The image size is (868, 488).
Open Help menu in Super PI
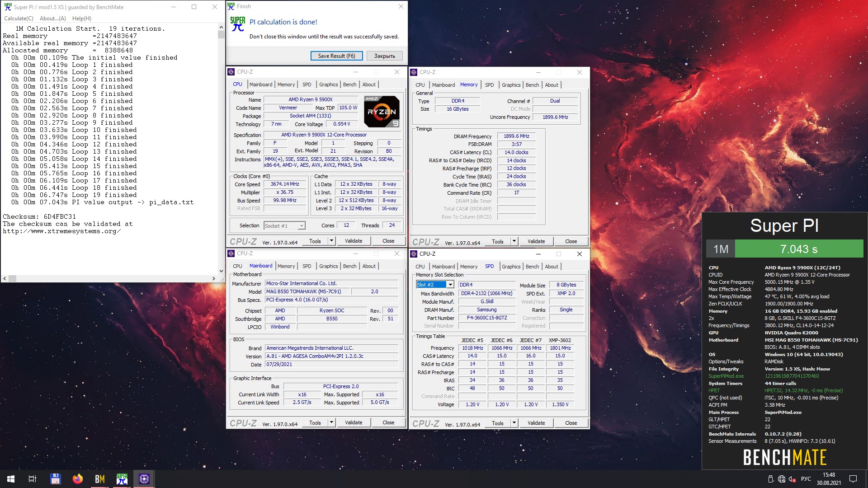[x=82, y=19]
